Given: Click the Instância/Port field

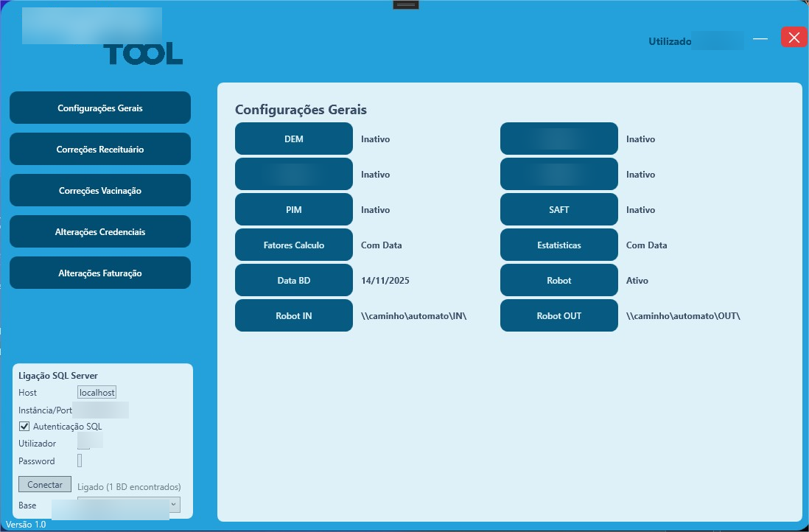Looking at the screenshot, I should coord(103,410).
